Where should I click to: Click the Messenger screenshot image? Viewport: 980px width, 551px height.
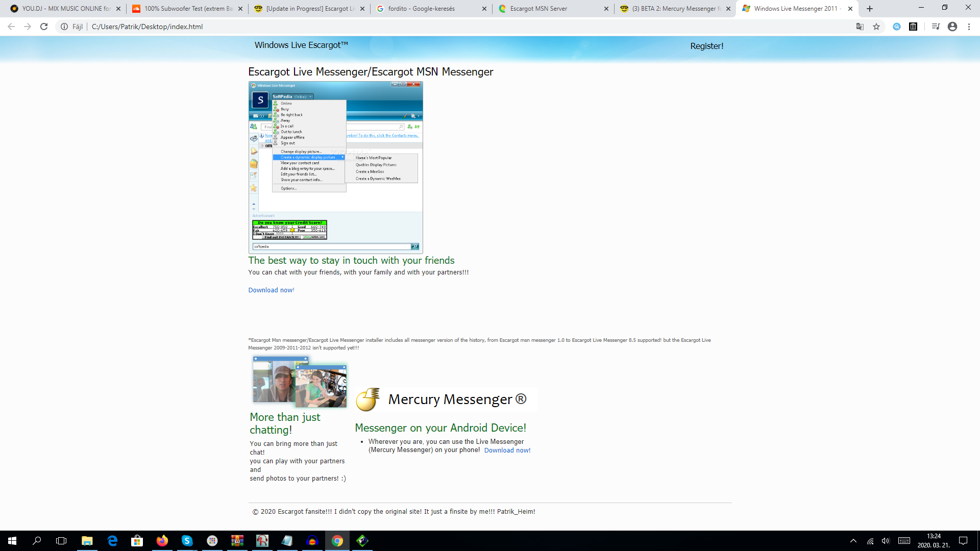coord(335,167)
